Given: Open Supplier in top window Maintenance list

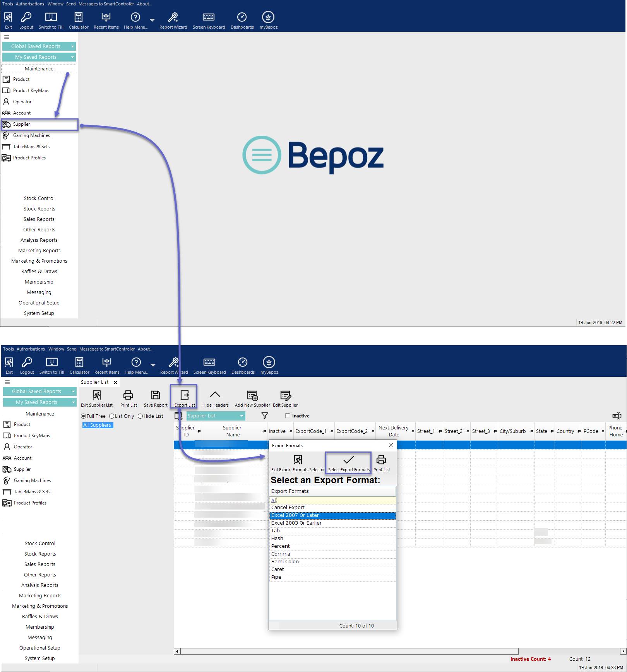Looking at the screenshot, I should [x=39, y=124].
